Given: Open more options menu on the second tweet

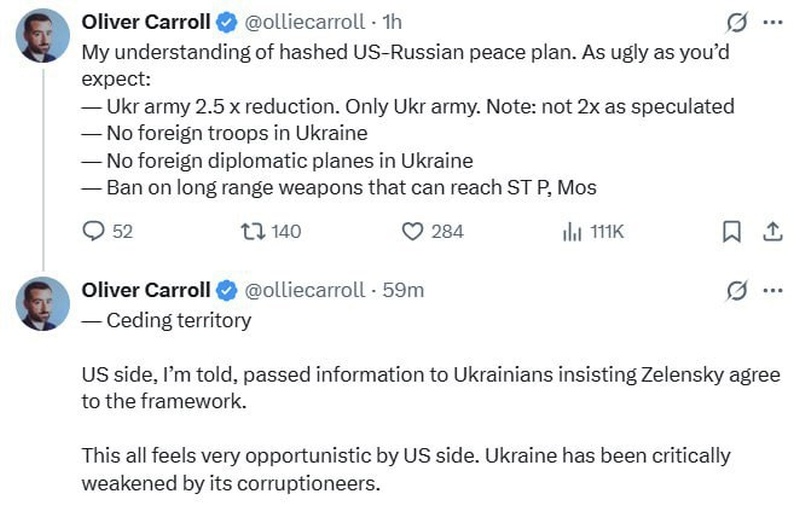Looking at the screenshot, I should [x=772, y=290].
